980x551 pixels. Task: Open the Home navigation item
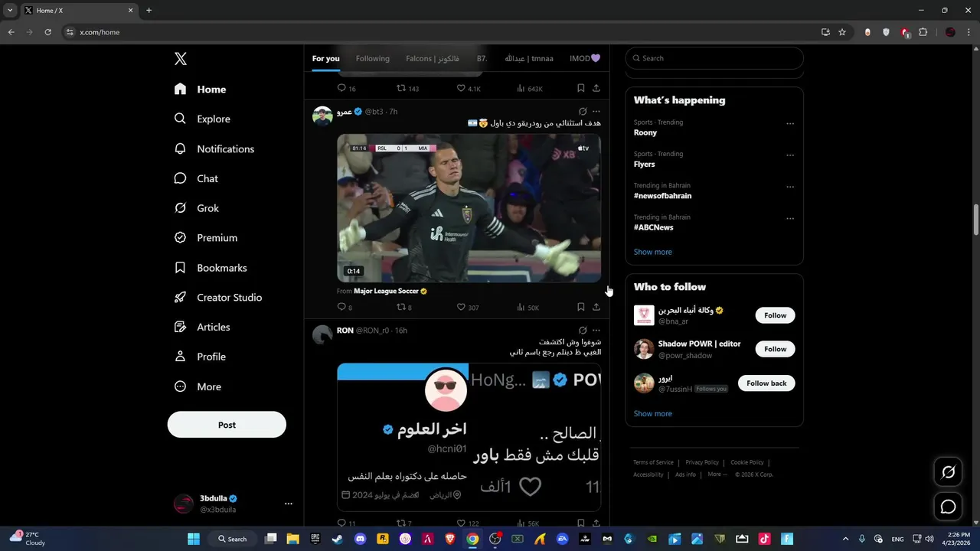click(200, 90)
